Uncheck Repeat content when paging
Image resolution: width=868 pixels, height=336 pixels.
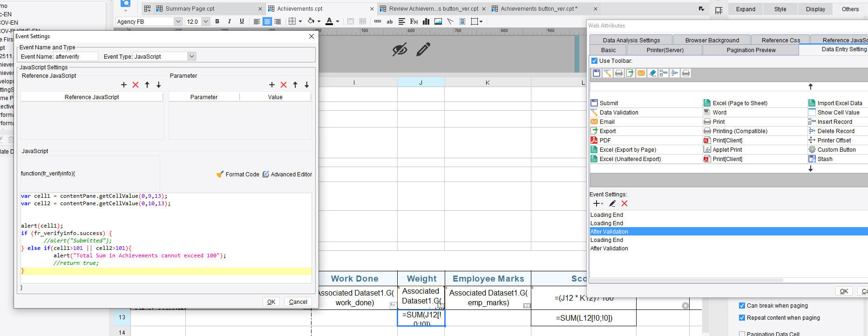click(742, 318)
